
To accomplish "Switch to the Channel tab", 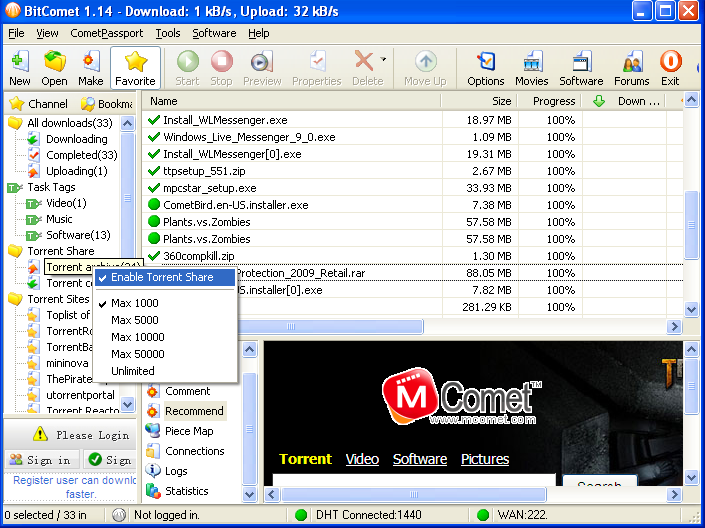I will pyautogui.click(x=39, y=104).
